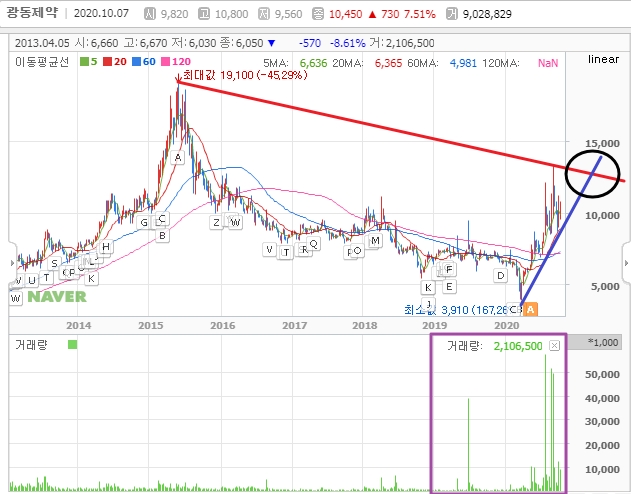The image size is (631, 494).
Task: Click the 2015 year label on axis
Action: pyautogui.click(x=151, y=325)
